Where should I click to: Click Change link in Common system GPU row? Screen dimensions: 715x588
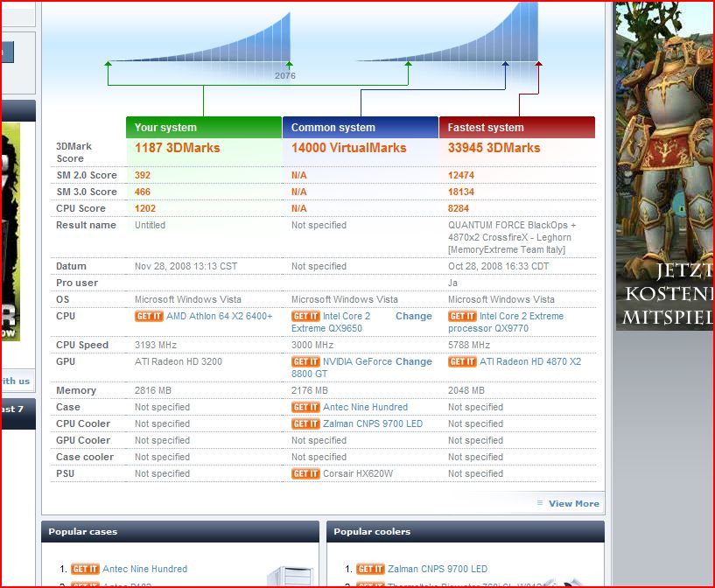[414, 362]
